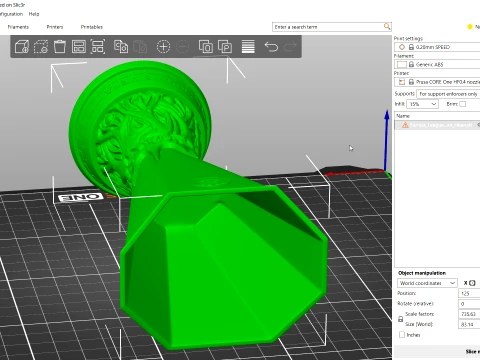Click the warning triangle on the object row
This screenshot has height=360, width=480.
(405, 125)
